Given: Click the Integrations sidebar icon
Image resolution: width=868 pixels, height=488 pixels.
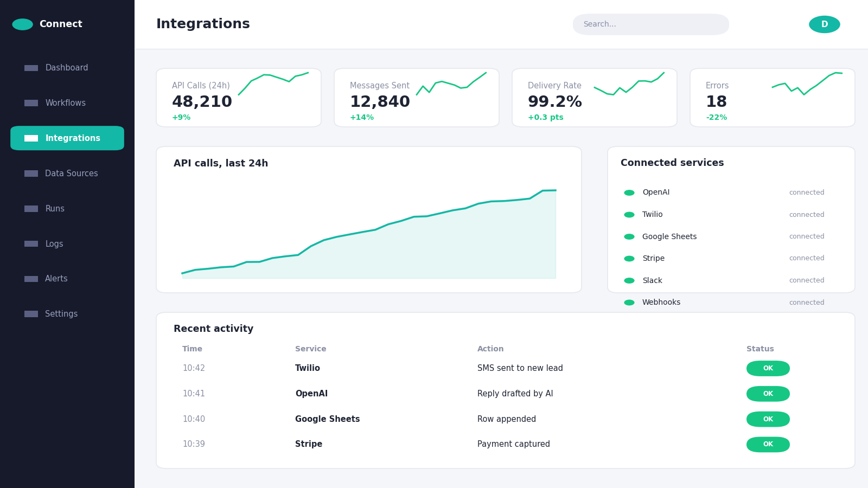Looking at the screenshot, I should (31, 138).
